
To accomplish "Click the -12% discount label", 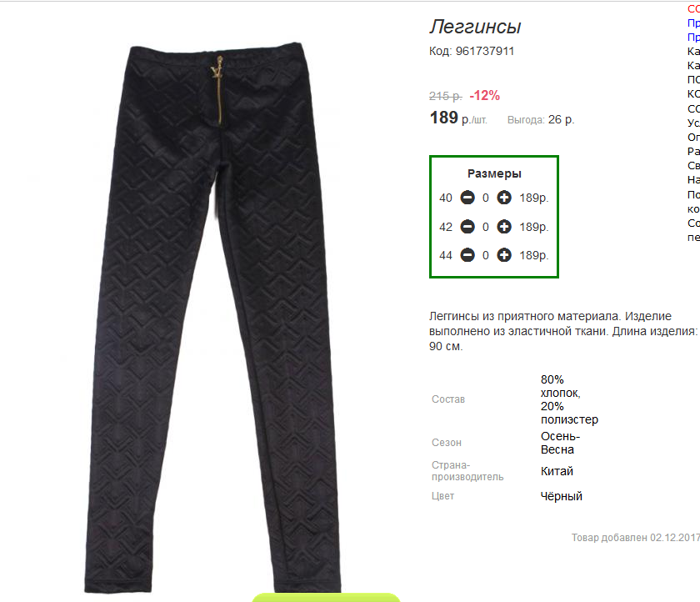I will [484, 96].
